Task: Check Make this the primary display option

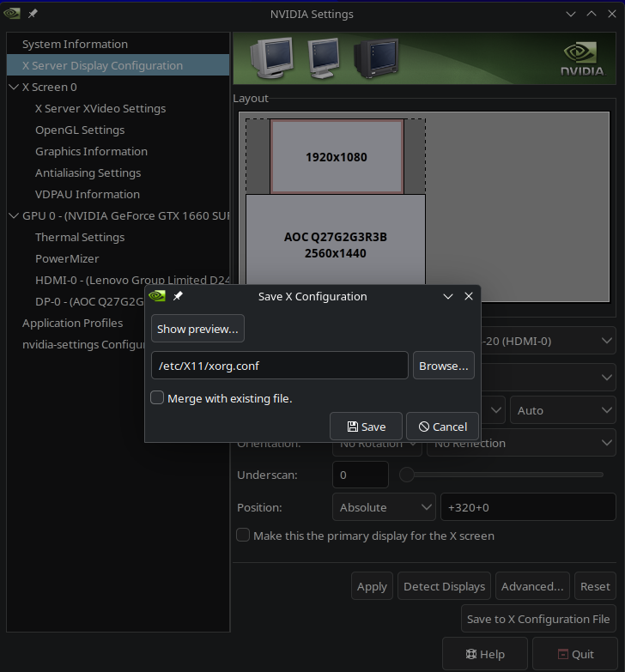Action: click(x=245, y=536)
